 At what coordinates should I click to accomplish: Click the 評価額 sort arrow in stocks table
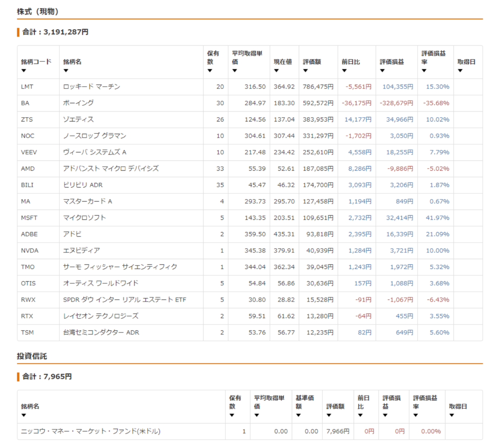point(305,71)
